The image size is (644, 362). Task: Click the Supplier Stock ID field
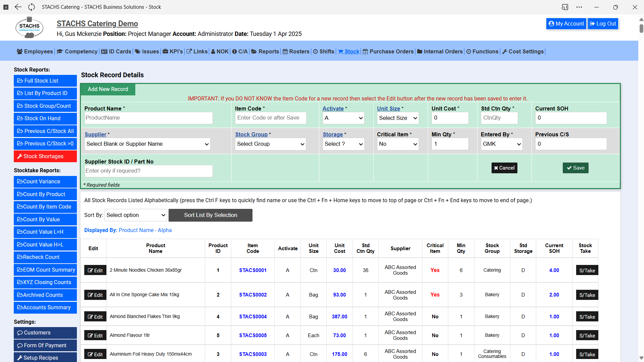(x=148, y=171)
